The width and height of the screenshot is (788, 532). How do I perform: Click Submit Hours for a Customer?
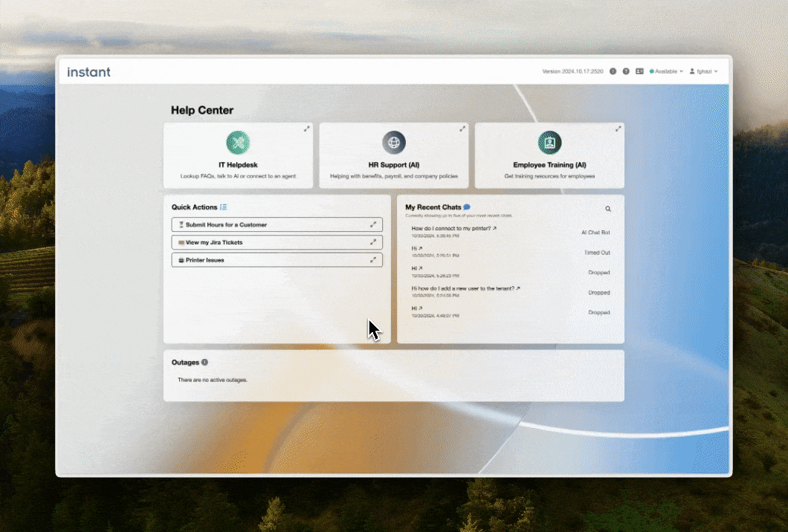(277, 224)
